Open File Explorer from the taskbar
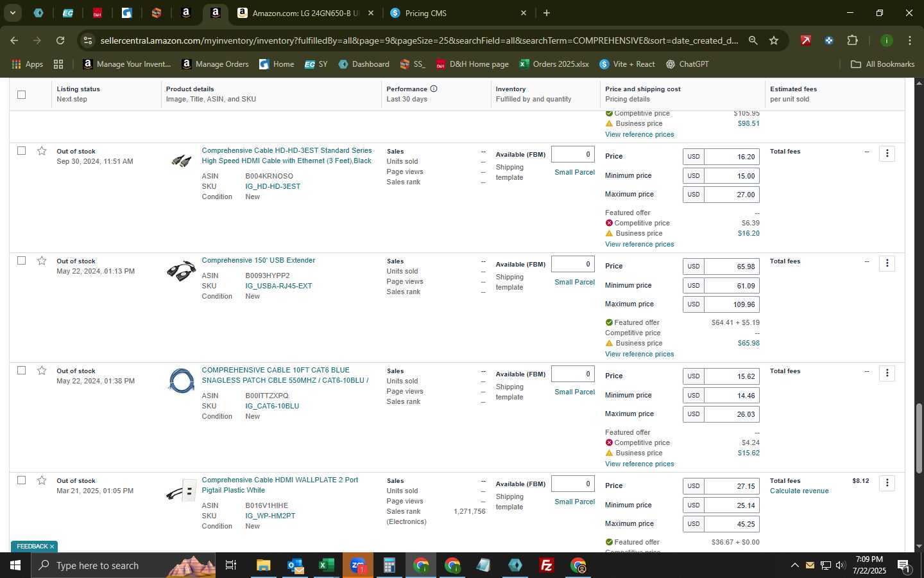The image size is (924, 578). click(x=264, y=565)
